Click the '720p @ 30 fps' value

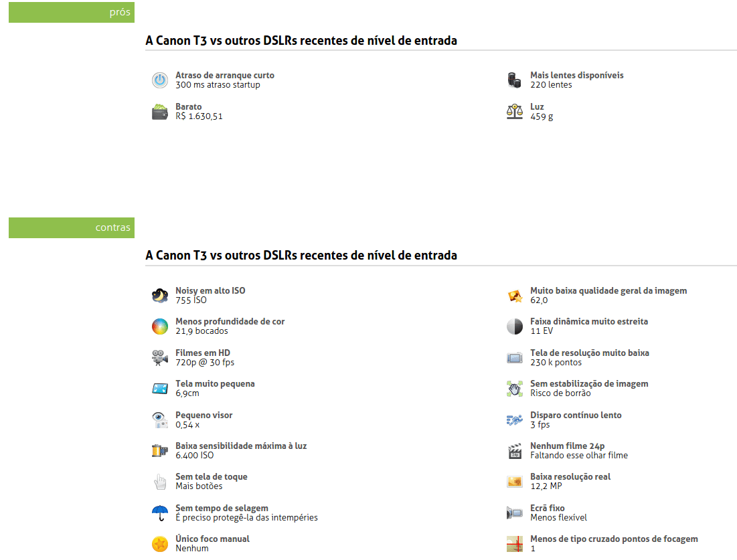pos(204,363)
